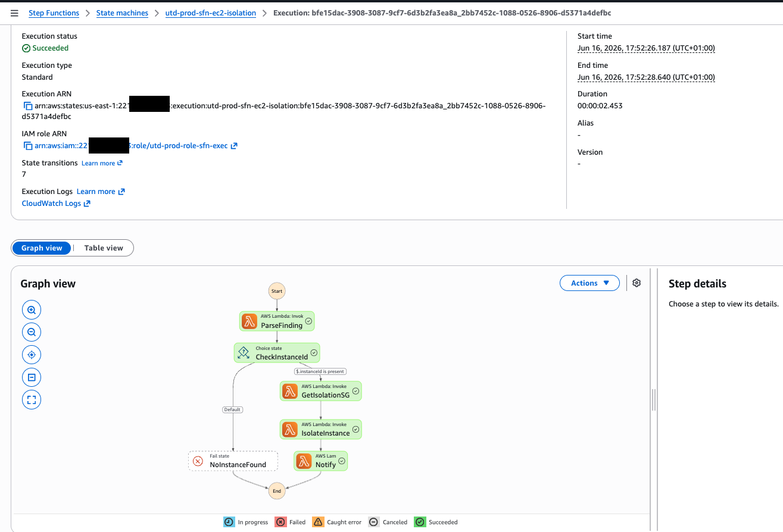
Task: Click the Succeeded status checkmark icon
Action: [26, 48]
